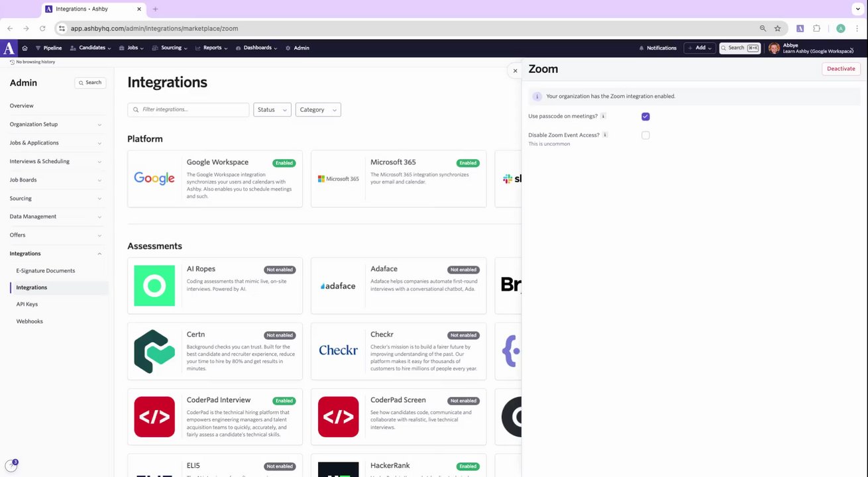Open E-Signature Documents
Viewport: 868px width, 477px height.
tap(46, 271)
